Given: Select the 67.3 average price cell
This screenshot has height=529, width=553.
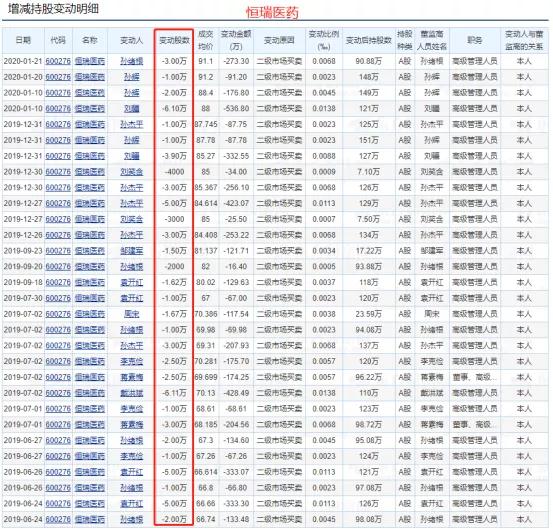Looking at the screenshot, I should pos(206,440).
